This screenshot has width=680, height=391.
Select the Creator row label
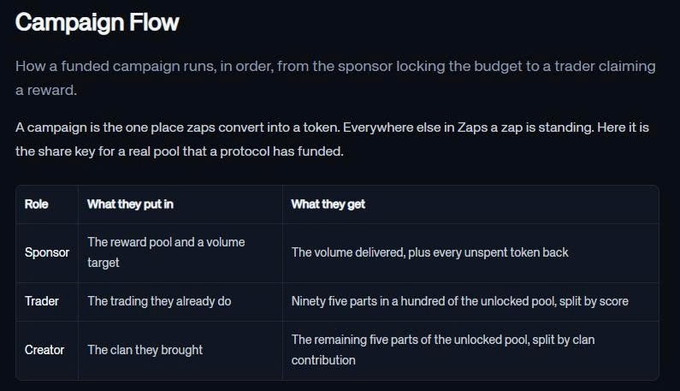[x=44, y=350]
